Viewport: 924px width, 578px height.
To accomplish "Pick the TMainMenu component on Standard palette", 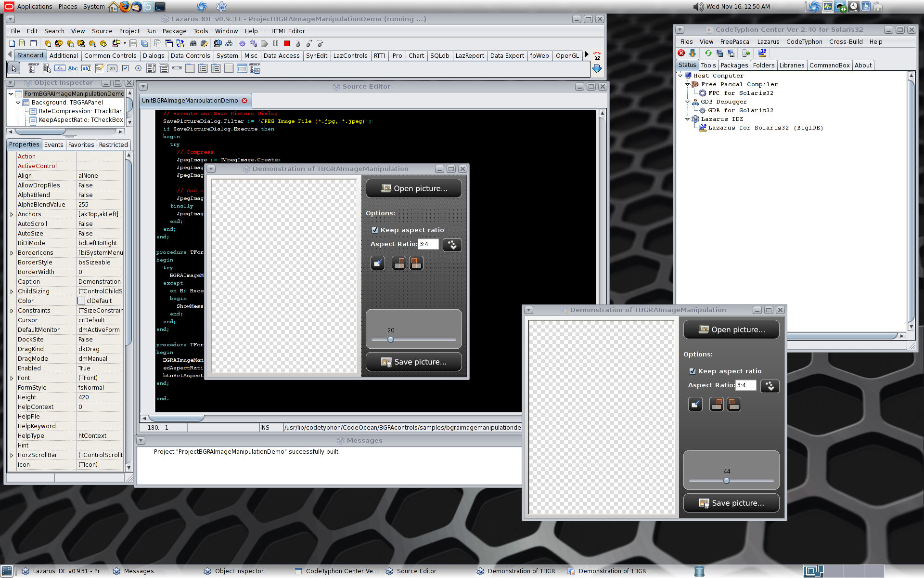I will pyautogui.click(x=33, y=68).
